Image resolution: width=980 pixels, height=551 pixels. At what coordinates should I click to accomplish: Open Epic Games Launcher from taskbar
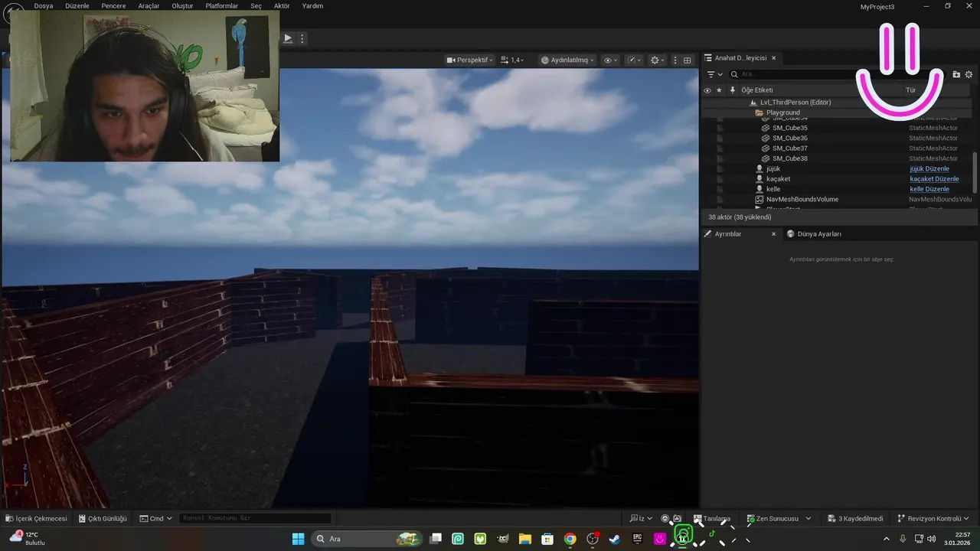(637, 539)
